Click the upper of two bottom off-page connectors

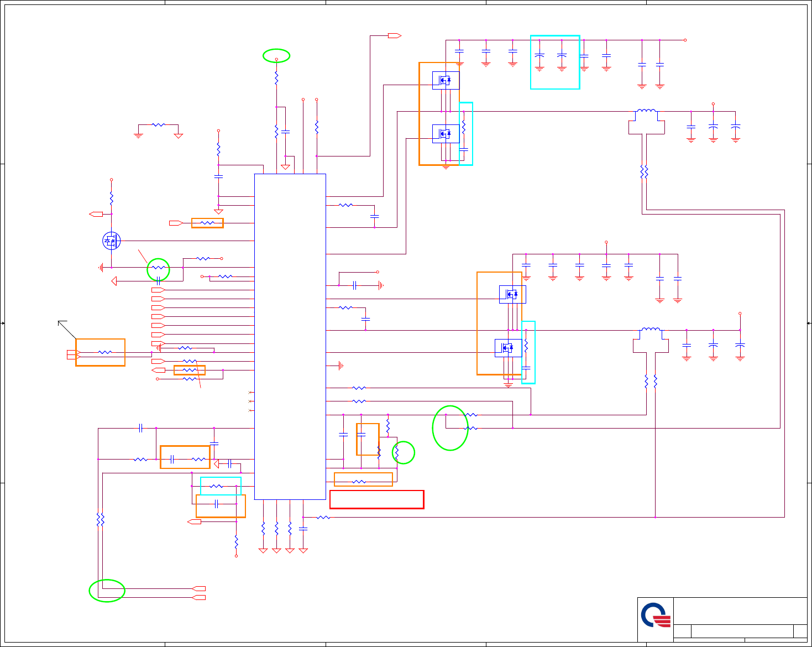pyautogui.click(x=198, y=588)
